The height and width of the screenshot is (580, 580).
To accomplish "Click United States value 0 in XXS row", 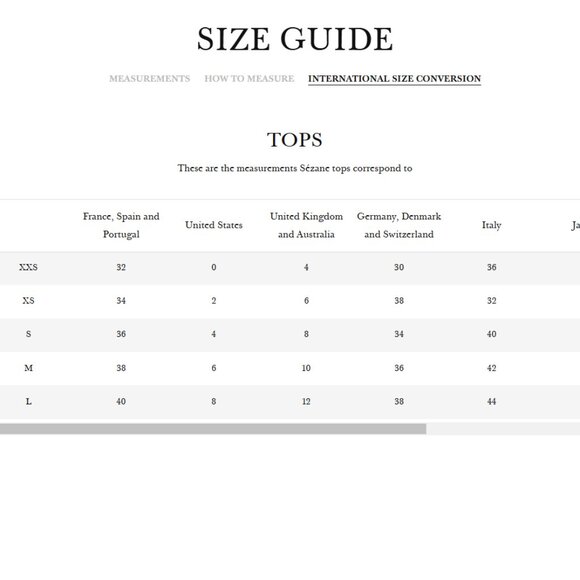I will tap(214, 267).
